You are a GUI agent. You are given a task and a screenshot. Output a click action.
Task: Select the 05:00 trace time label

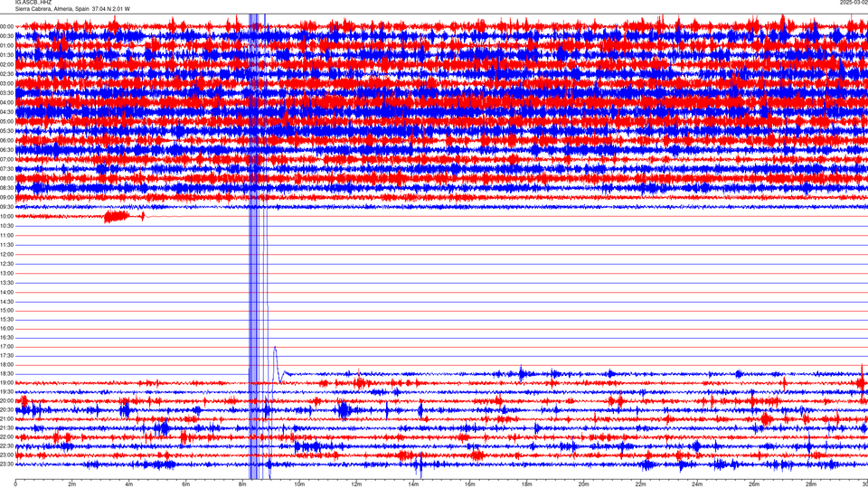[6, 121]
